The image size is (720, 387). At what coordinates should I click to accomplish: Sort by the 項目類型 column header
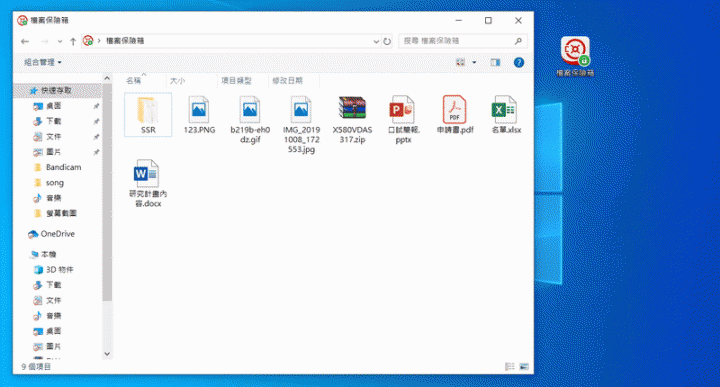coord(236,81)
